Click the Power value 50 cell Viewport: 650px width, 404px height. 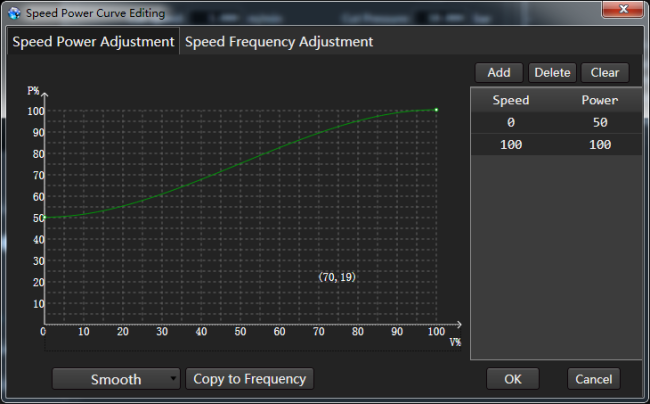[600, 123]
